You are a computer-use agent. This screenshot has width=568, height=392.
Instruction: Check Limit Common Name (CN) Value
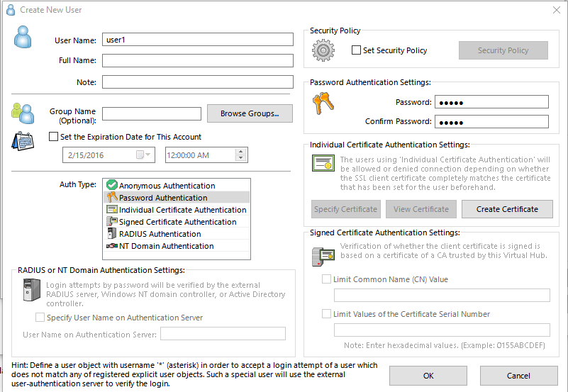pyautogui.click(x=326, y=279)
